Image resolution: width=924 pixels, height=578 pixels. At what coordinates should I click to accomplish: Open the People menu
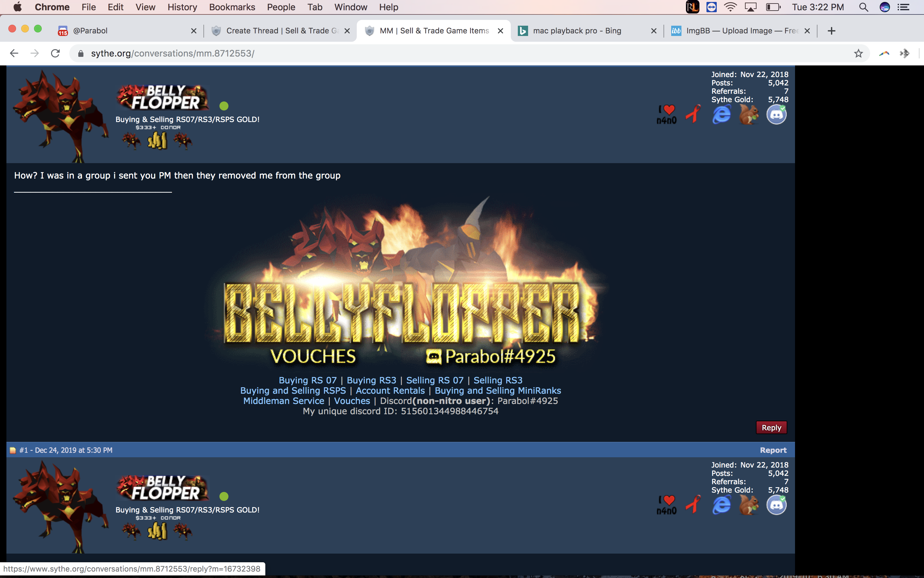point(281,7)
